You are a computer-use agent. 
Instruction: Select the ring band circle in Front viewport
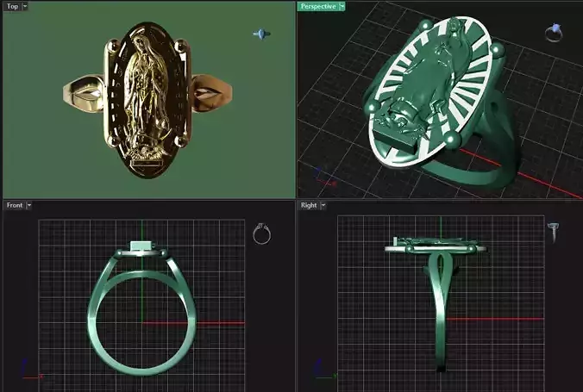141,322
